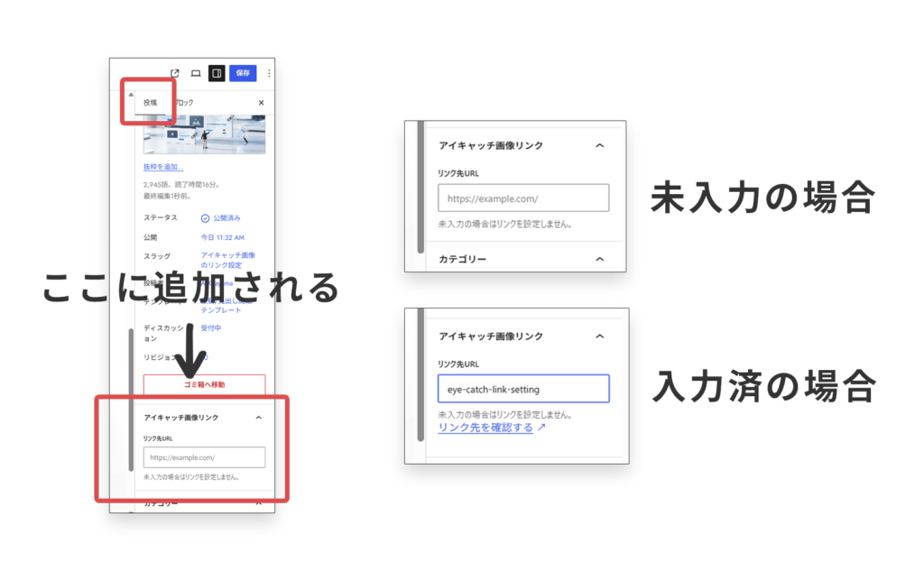924x571 pixels.
Task: Toggle the settings sidebar panel icon
Action: (x=217, y=73)
